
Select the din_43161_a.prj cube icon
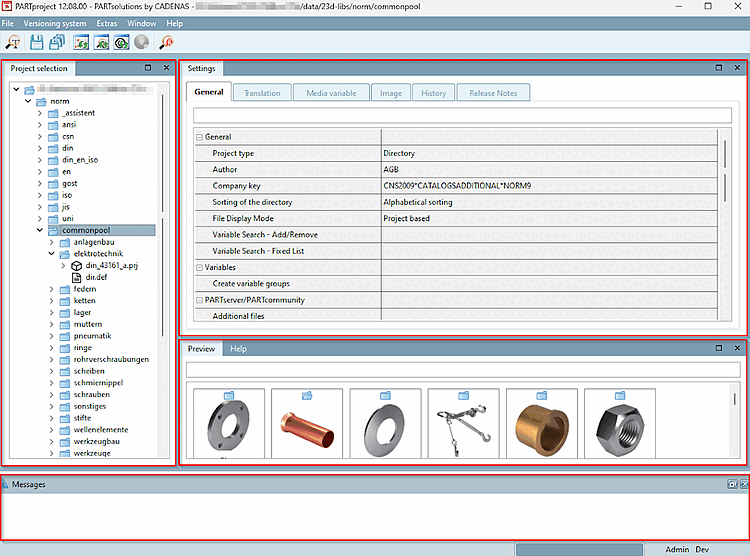[76, 266]
